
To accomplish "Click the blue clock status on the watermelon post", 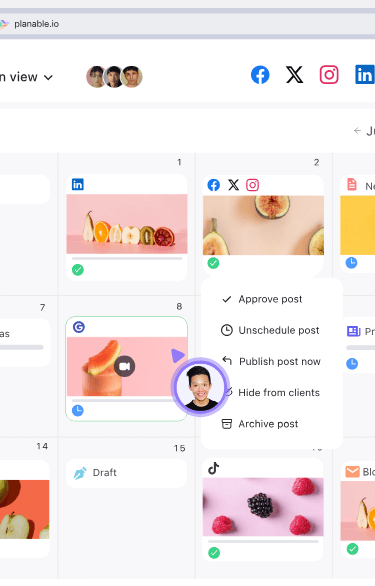I will [77, 410].
